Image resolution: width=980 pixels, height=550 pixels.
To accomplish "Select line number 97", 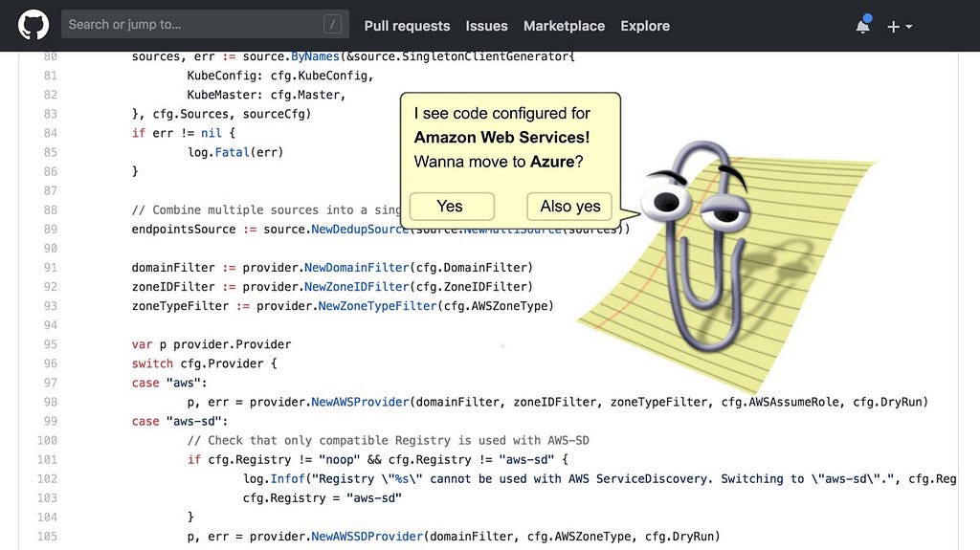I will pos(50,383).
